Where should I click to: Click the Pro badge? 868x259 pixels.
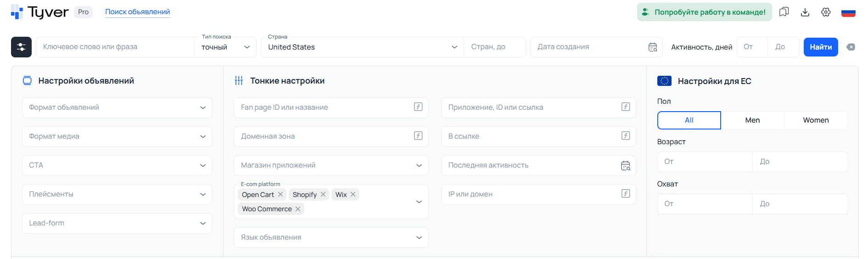pos(83,12)
